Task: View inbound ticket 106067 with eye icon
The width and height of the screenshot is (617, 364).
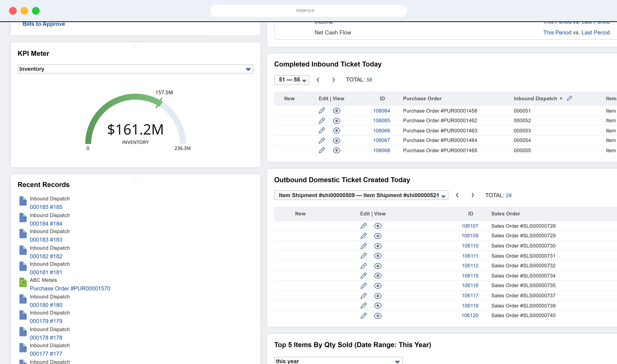Action: click(336, 140)
